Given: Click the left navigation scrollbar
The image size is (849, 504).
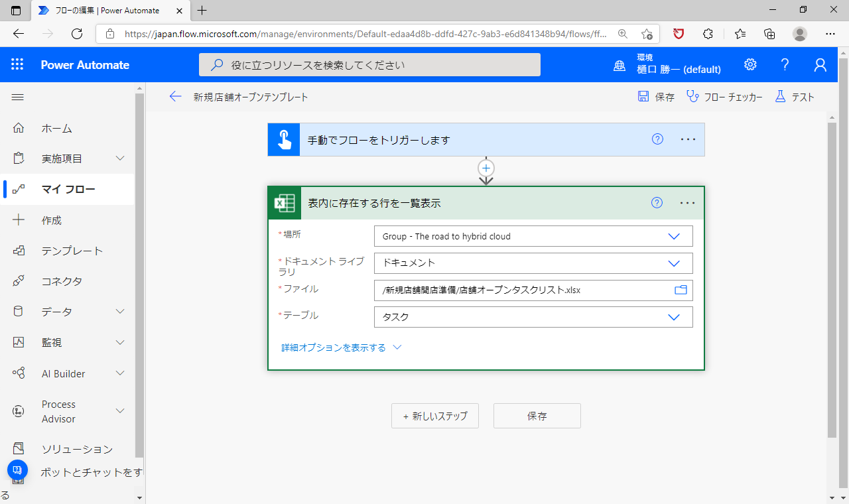Looking at the screenshot, I should pyautogui.click(x=139, y=275).
